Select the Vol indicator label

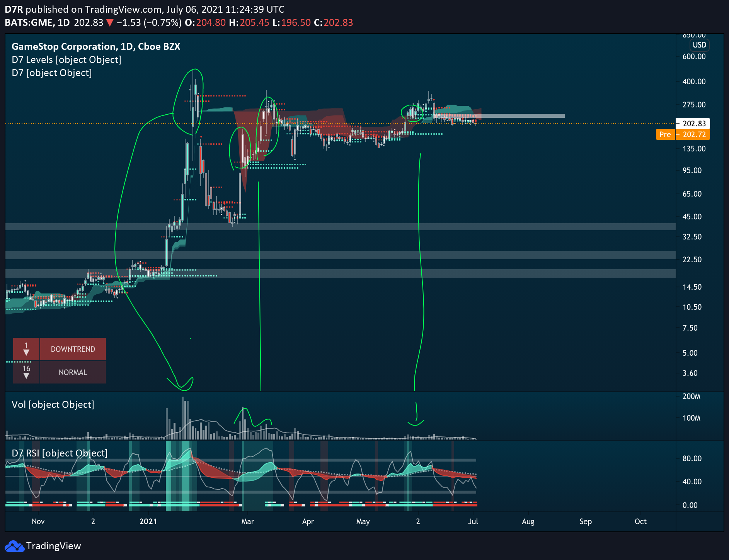tap(53, 404)
